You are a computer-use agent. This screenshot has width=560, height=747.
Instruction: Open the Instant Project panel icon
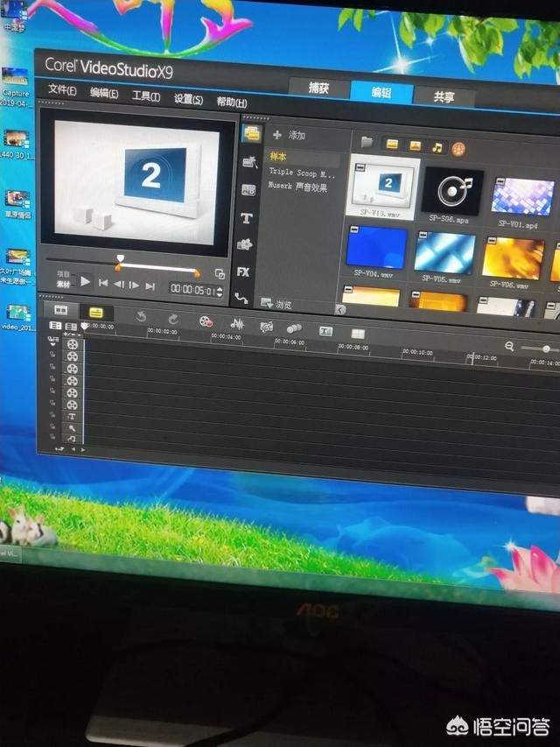pos(249,162)
